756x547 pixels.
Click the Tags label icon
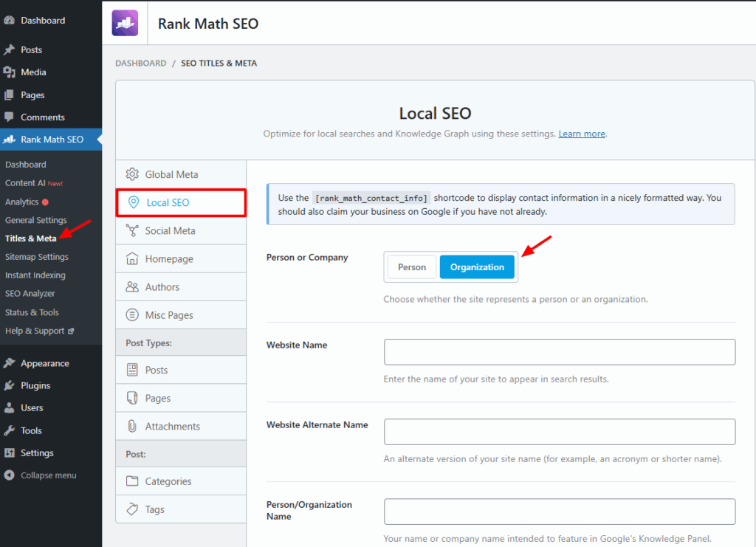132,509
